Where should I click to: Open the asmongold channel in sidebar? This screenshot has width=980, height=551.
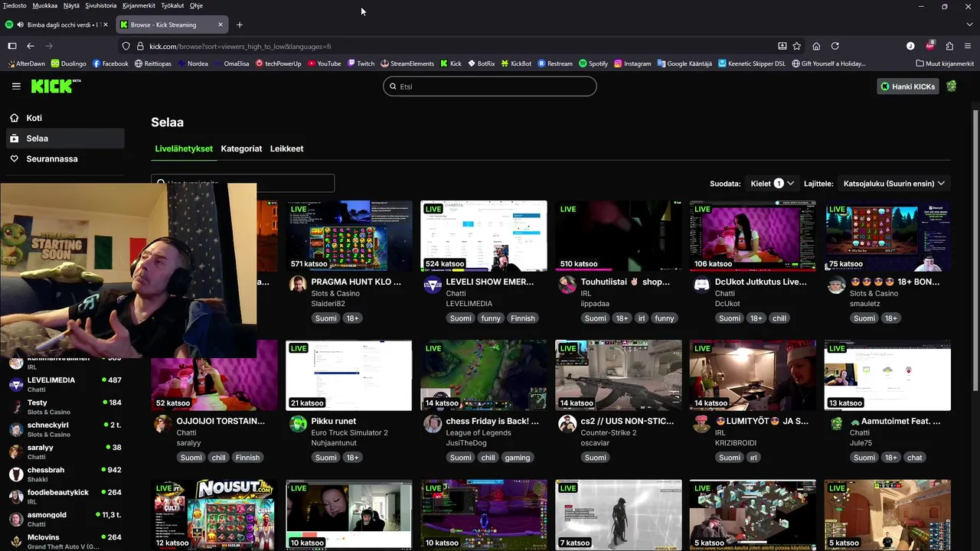(x=64, y=519)
